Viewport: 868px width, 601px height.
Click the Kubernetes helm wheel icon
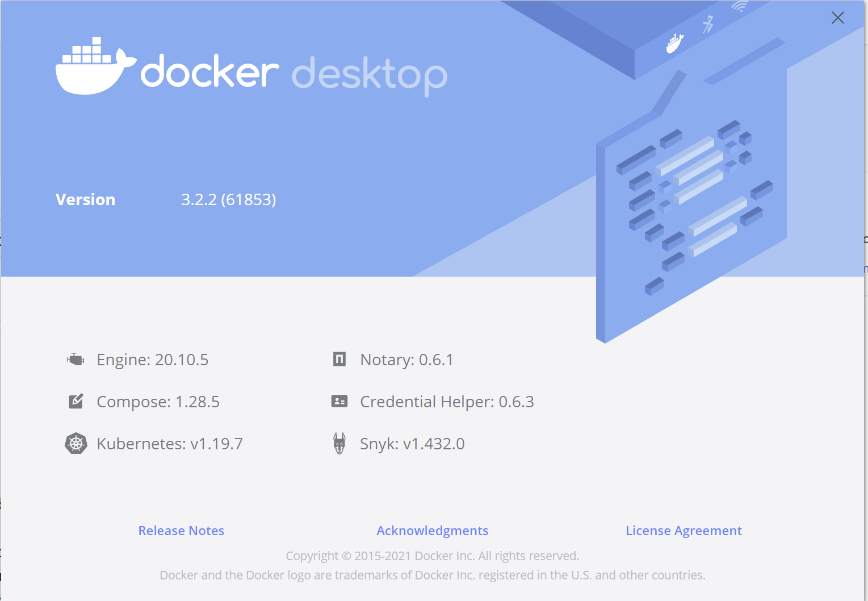pyautogui.click(x=76, y=443)
